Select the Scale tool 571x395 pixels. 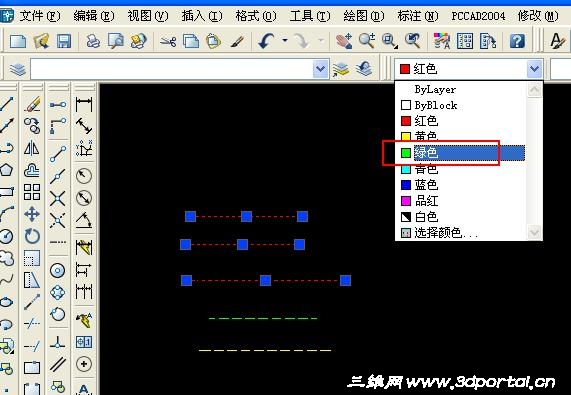pos(32,258)
